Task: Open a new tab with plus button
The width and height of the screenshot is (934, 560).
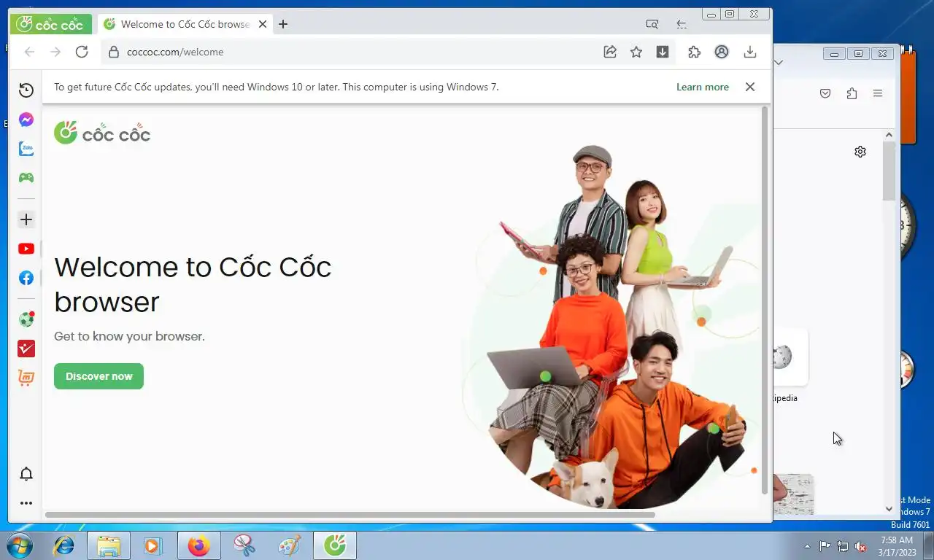Action: click(x=283, y=24)
